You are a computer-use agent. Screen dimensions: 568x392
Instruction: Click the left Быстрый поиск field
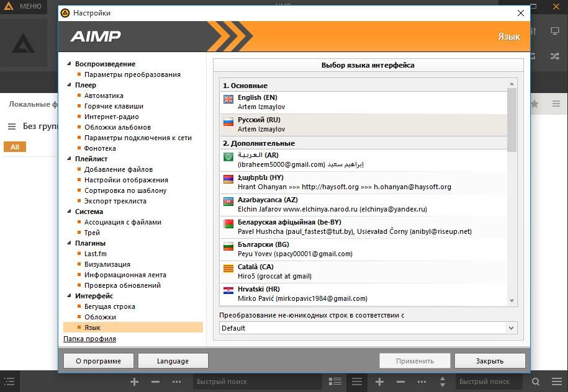point(257,381)
